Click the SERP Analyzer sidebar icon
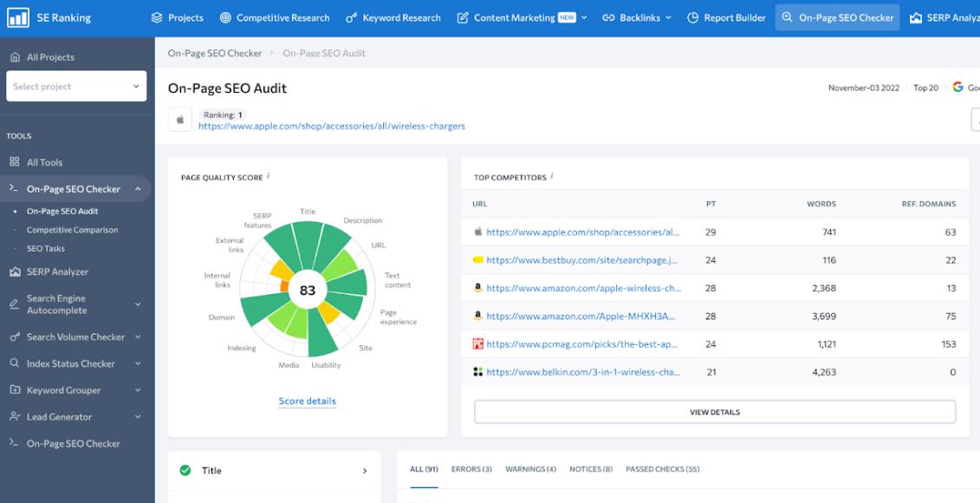The height and width of the screenshot is (503, 980). 15,271
